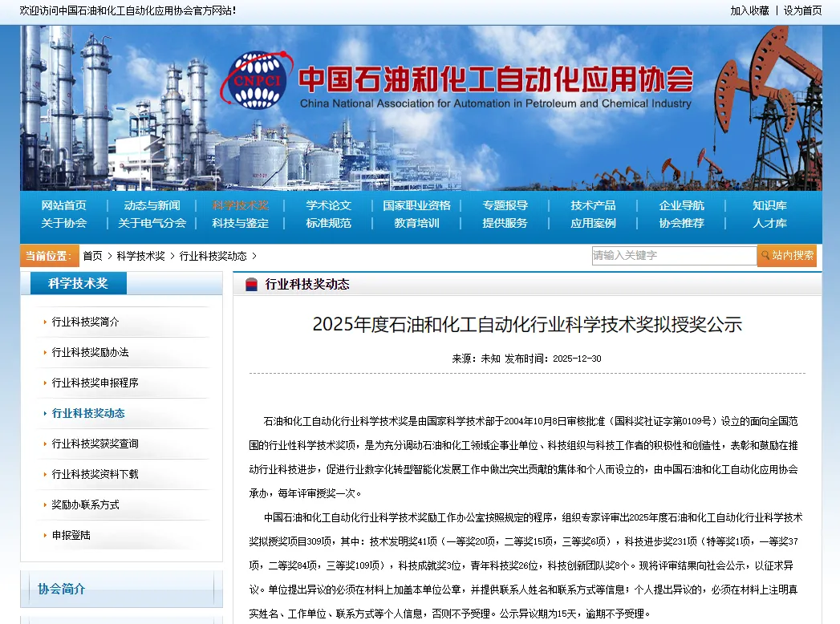
Task: Open 关于电气分会 menu item
Action: [152, 223]
